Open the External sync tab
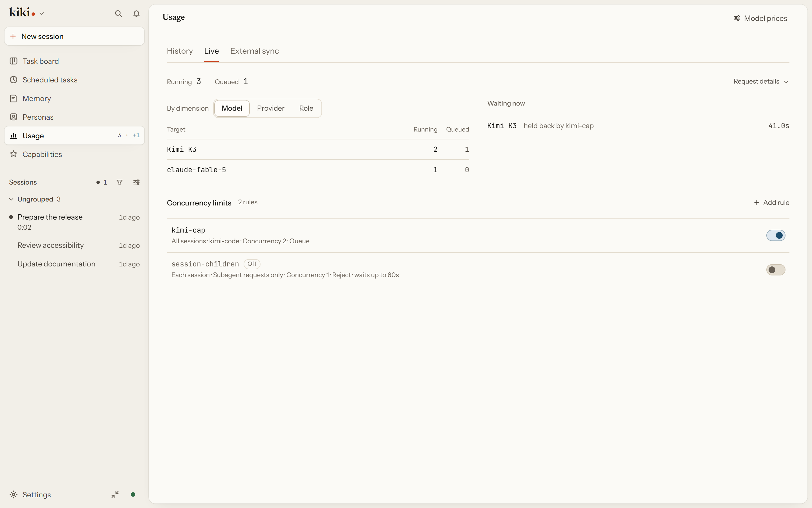This screenshot has width=812, height=508. point(254,51)
